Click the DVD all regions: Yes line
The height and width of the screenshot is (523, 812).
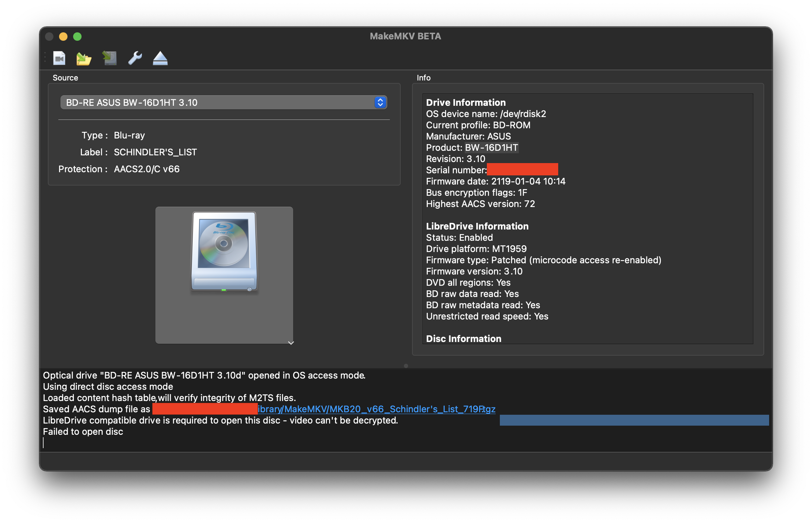coord(468,283)
